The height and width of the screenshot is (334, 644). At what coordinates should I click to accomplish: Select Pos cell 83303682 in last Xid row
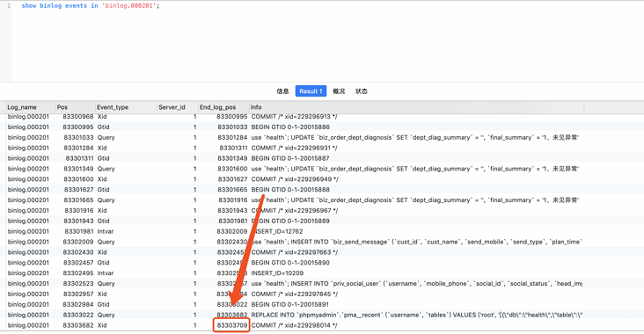(78, 325)
